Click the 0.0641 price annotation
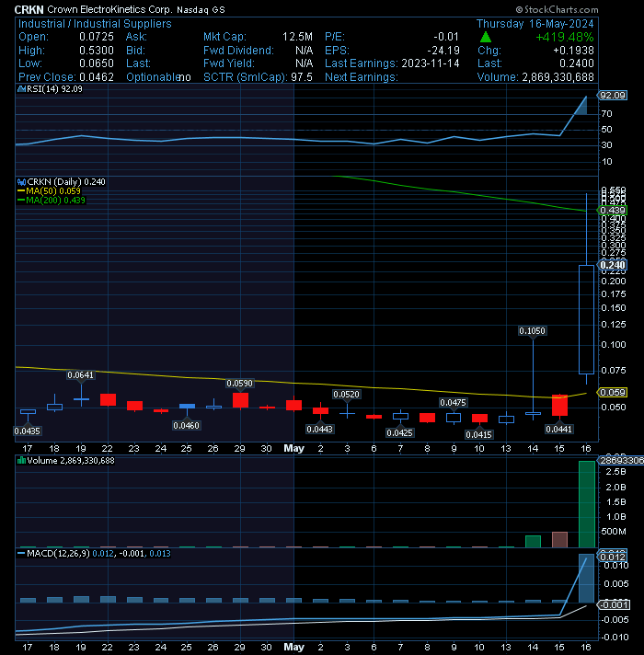The height and width of the screenshot is (655, 644). (x=81, y=375)
